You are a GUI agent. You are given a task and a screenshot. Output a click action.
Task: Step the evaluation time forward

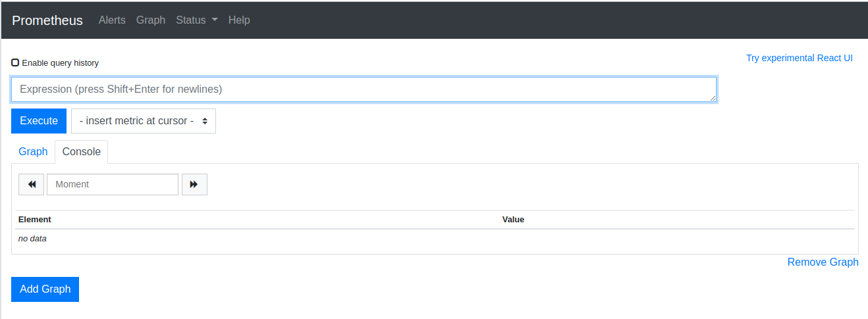click(194, 184)
